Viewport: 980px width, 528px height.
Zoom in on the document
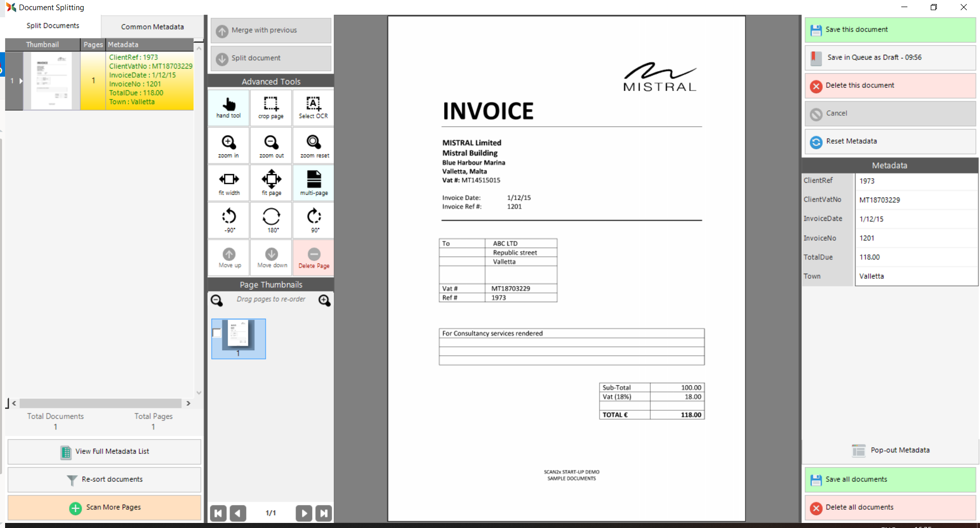coord(228,146)
